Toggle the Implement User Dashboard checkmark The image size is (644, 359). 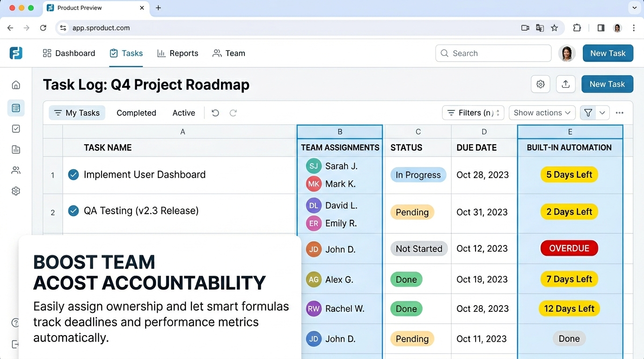pos(73,175)
